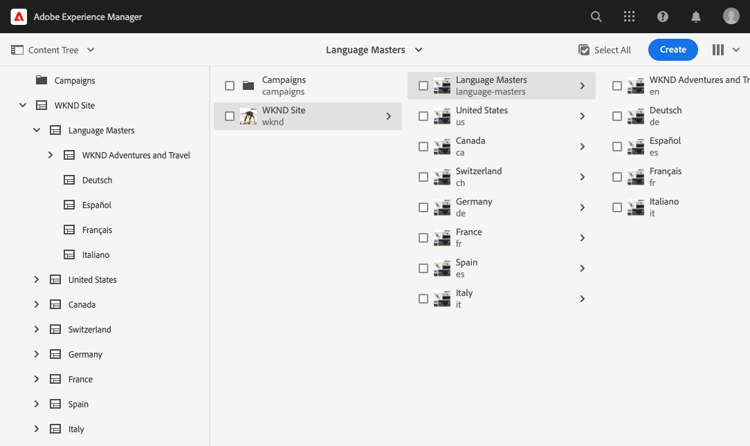This screenshot has height=446, width=750.
Task: Click the Adobe logo icon
Action: [x=18, y=17]
